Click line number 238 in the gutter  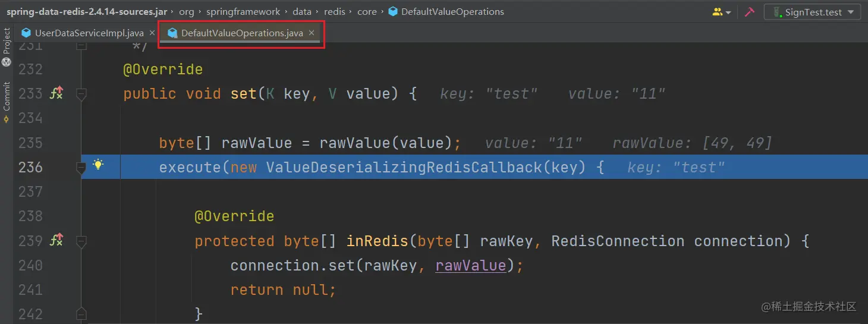(x=30, y=216)
